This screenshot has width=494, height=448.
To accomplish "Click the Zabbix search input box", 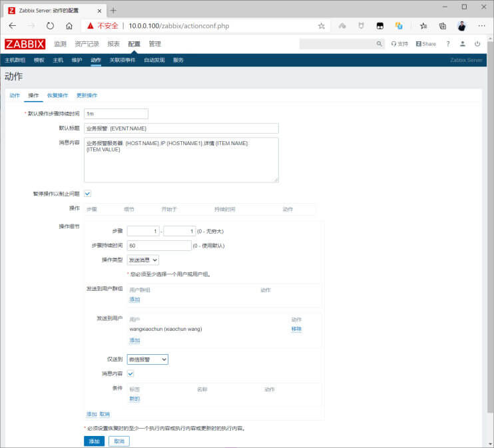I will point(338,44).
